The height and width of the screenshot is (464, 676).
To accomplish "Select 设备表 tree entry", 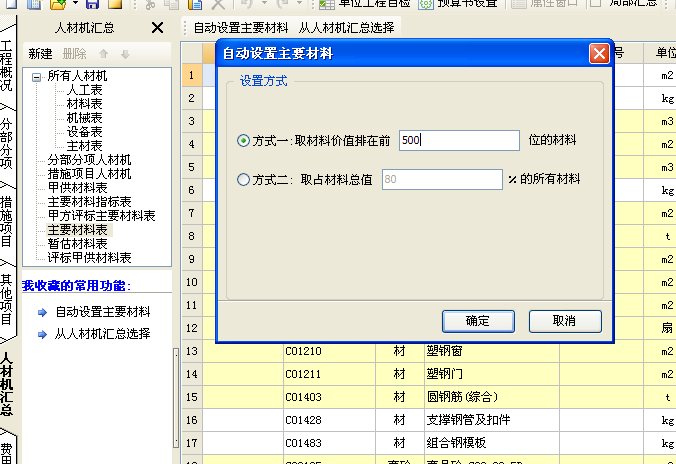I will point(84,132).
